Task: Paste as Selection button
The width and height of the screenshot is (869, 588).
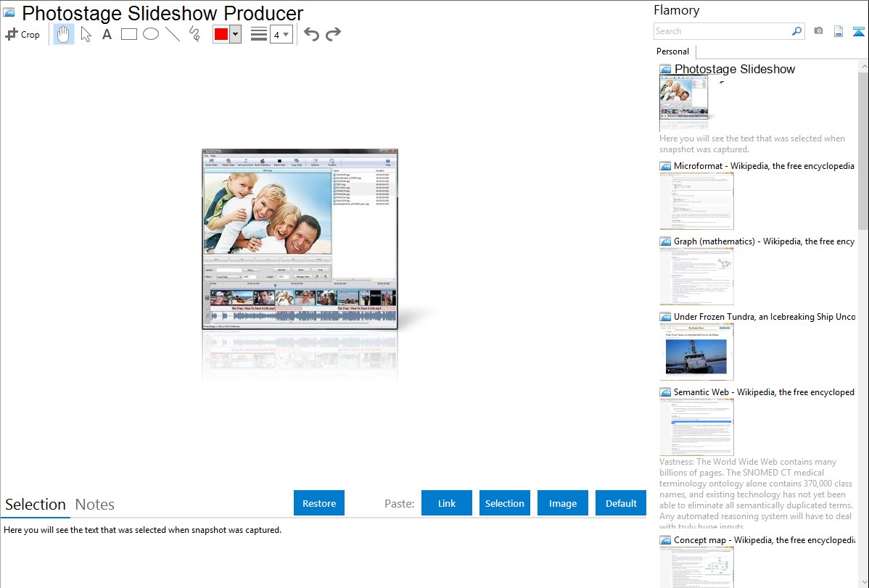Action: (504, 503)
